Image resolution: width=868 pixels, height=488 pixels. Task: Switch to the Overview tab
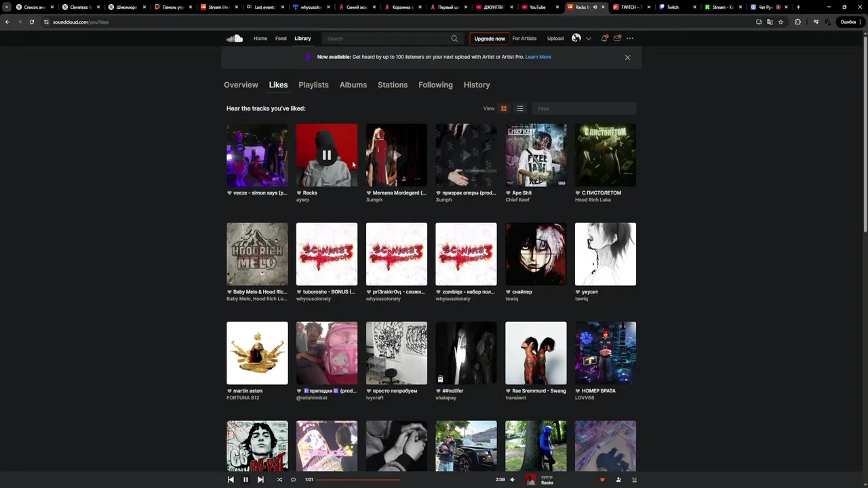(241, 85)
